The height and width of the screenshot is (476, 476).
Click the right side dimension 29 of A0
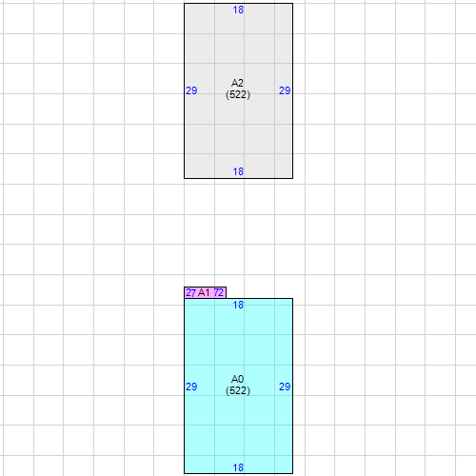point(285,387)
